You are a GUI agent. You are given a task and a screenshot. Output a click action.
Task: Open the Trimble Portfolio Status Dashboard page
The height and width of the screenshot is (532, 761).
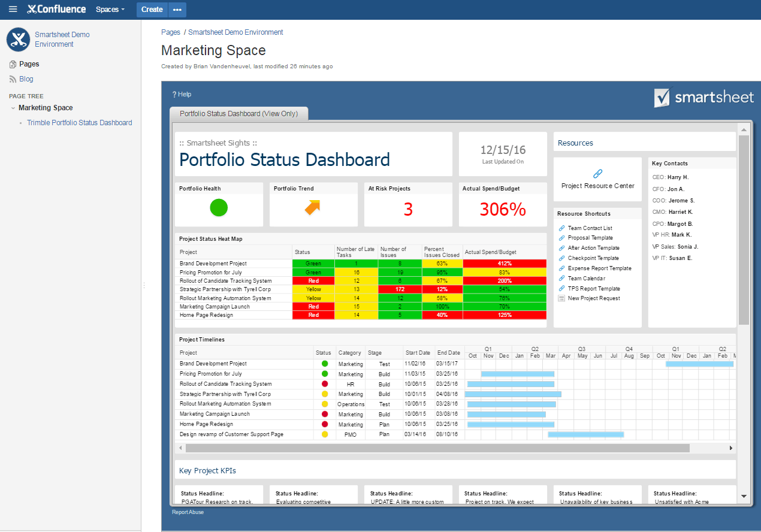coord(80,122)
